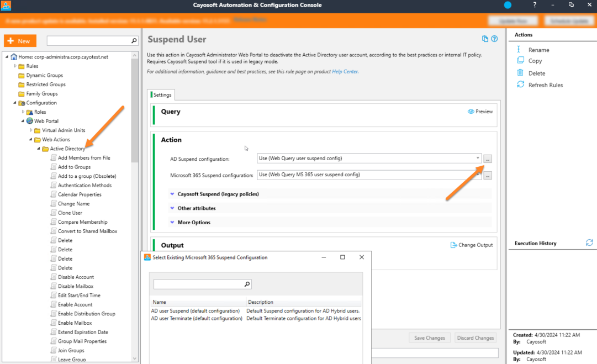This screenshot has width=597, height=364.
Task: Expand the Virtual Admin Units node
Action: click(x=31, y=130)
